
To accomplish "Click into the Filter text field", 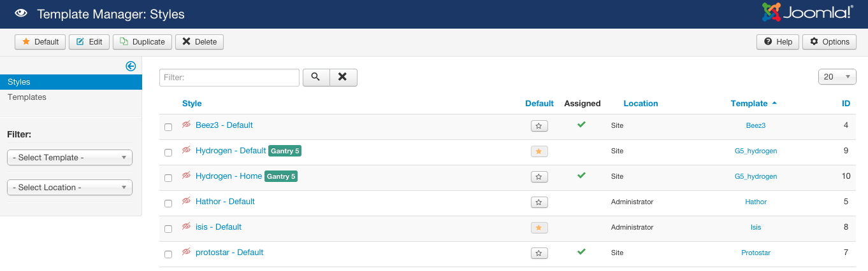I will point(229,78).
